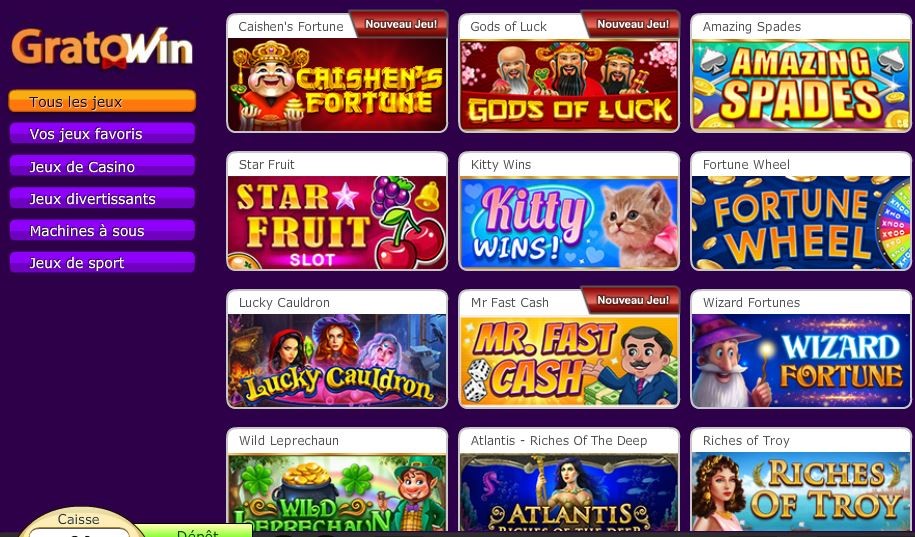915x537 pixels.
Task: Play Atlantis - Riches Of The Deep
Action: click(569, 492)
